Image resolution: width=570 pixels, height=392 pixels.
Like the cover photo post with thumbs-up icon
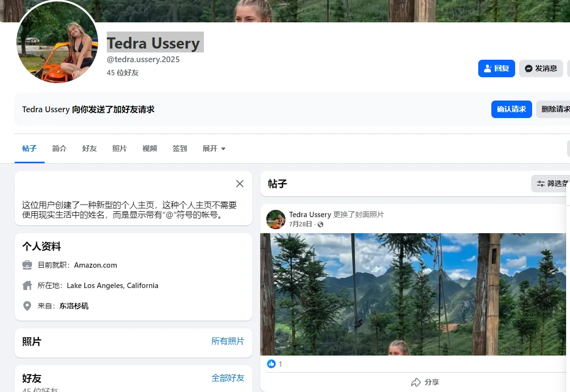click(271, 363)
